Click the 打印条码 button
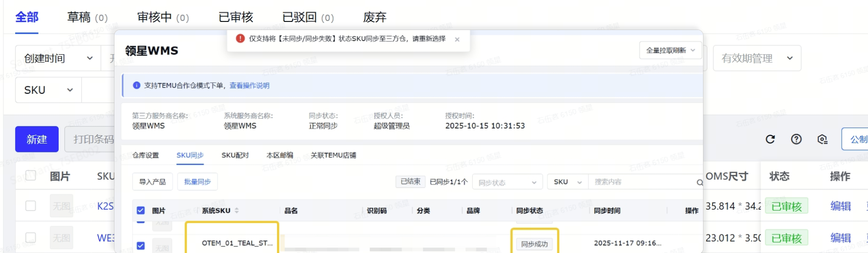This screenshot has height=253, width=868. tap(91, 139)
